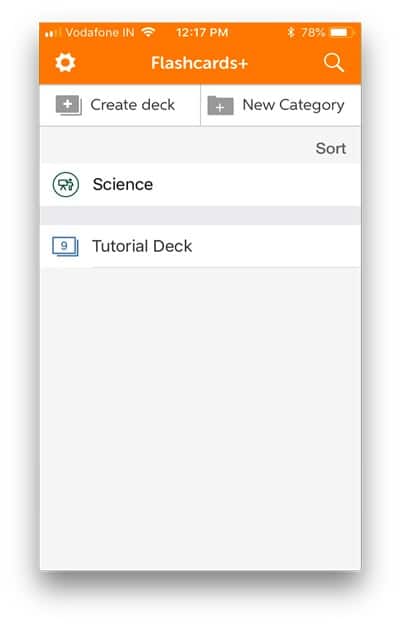Click empty area below Tutorial Deck

click(200, 419)
